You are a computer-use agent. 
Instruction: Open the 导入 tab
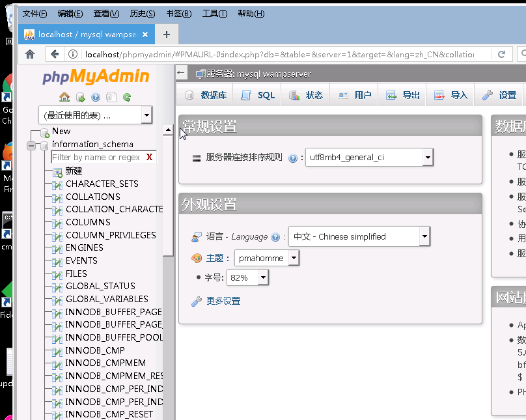pos(450,95)
